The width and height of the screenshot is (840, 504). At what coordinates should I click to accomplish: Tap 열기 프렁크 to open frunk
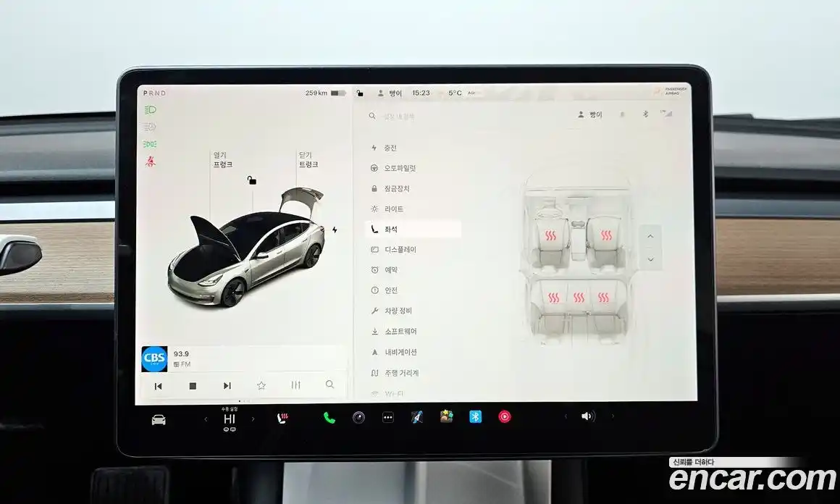click(222, 160)
